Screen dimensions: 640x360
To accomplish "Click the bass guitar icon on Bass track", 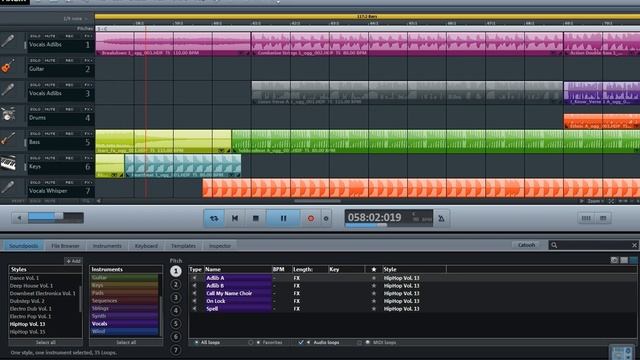I will (x=7, y=139).
